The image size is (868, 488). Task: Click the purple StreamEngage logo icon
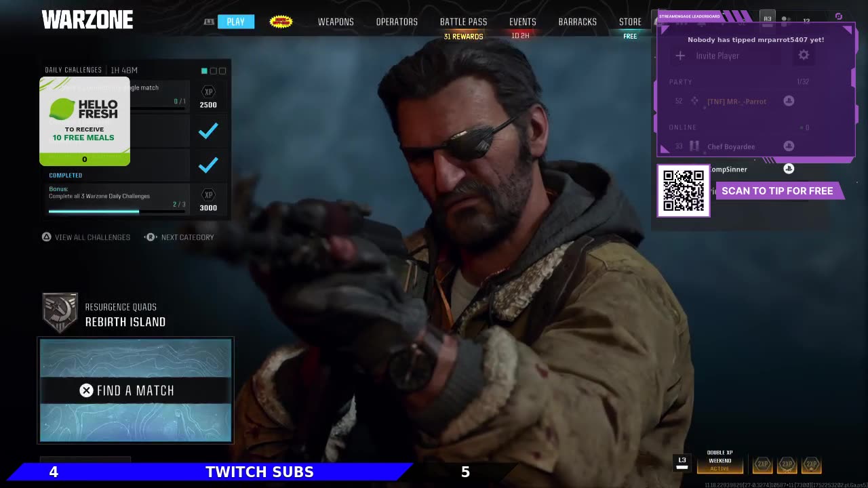[839, 17]
